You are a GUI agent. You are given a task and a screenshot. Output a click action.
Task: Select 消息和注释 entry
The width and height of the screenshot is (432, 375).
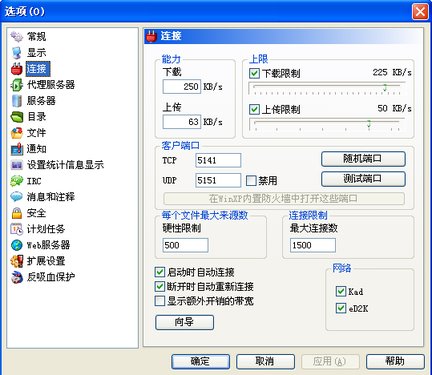click(51, 197)
